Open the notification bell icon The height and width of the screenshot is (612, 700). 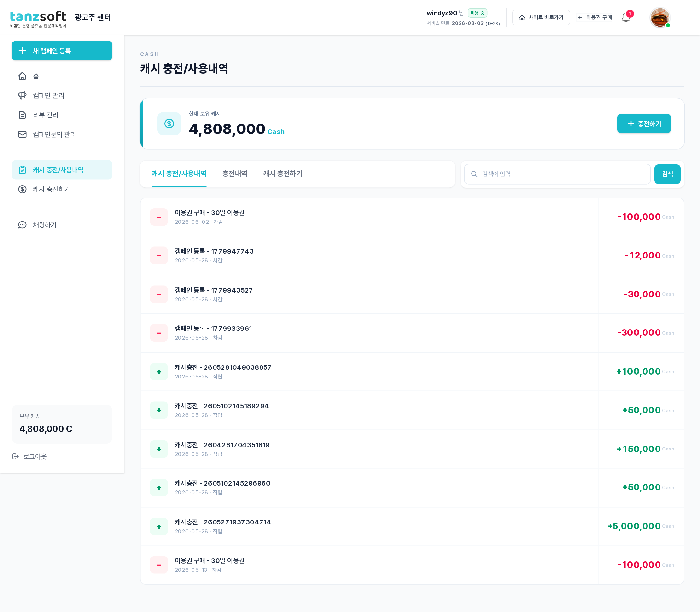coord(625,18)
